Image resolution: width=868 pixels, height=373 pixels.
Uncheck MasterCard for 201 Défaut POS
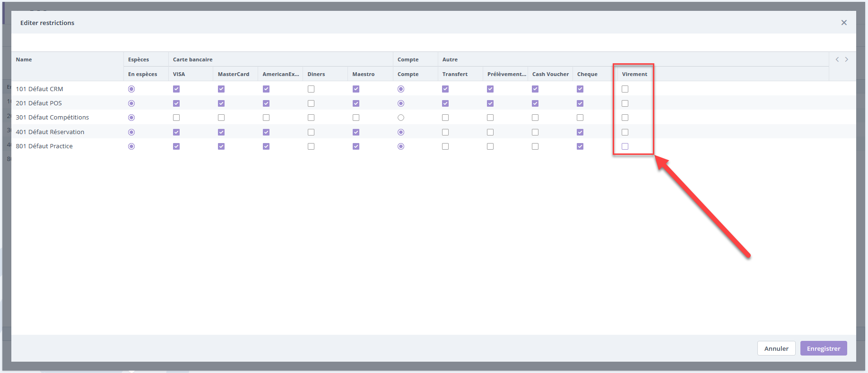click(x=221, y=103)
